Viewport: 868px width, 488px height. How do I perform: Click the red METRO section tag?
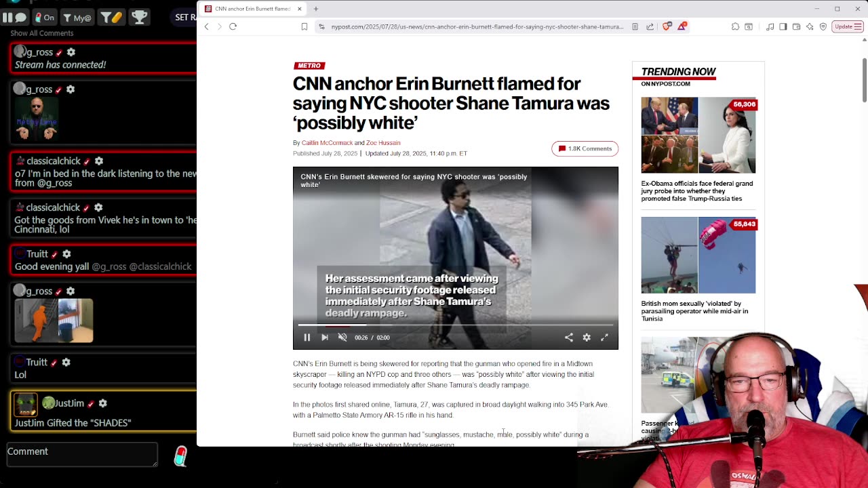point(309,66)
